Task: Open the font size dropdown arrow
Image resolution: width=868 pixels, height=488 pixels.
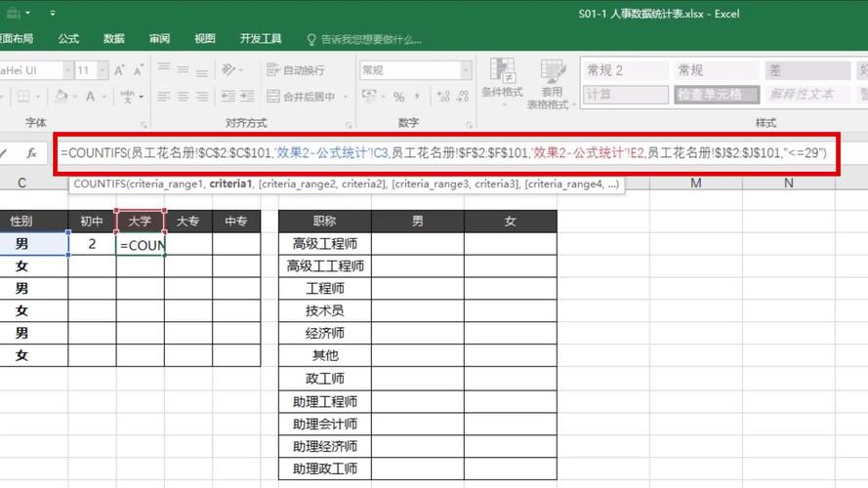Action: 103,70
